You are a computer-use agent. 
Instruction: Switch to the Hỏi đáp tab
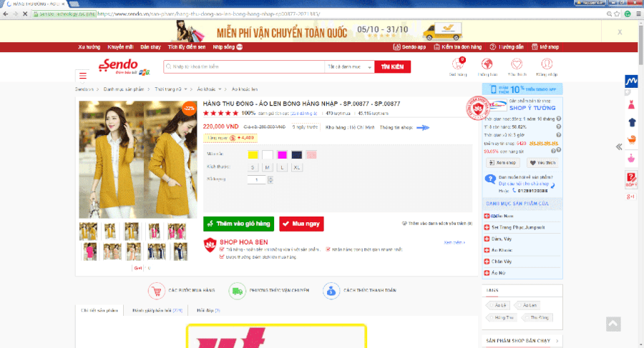203,311
